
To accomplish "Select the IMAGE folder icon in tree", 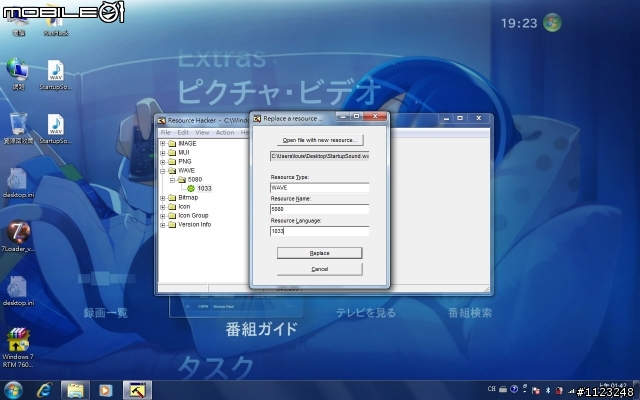I will (172, 144).
